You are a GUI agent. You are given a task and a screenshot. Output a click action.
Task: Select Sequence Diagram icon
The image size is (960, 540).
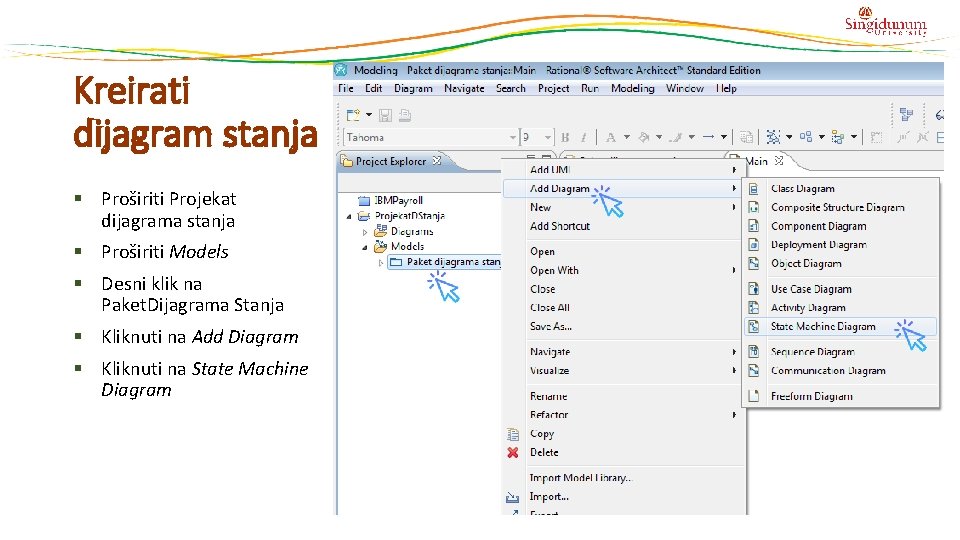[754, 351]
